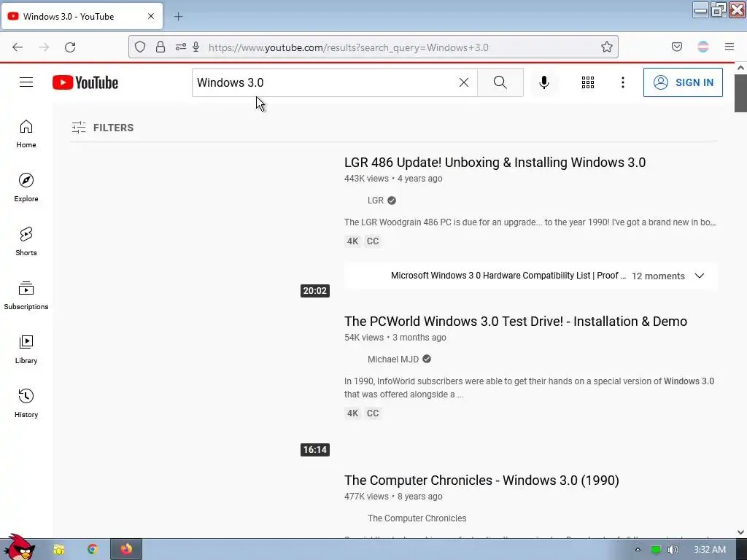Screen dimensions: 747x560
Task: Open YouTube settings three-dot menu
Action: click(x=623, y=82)
